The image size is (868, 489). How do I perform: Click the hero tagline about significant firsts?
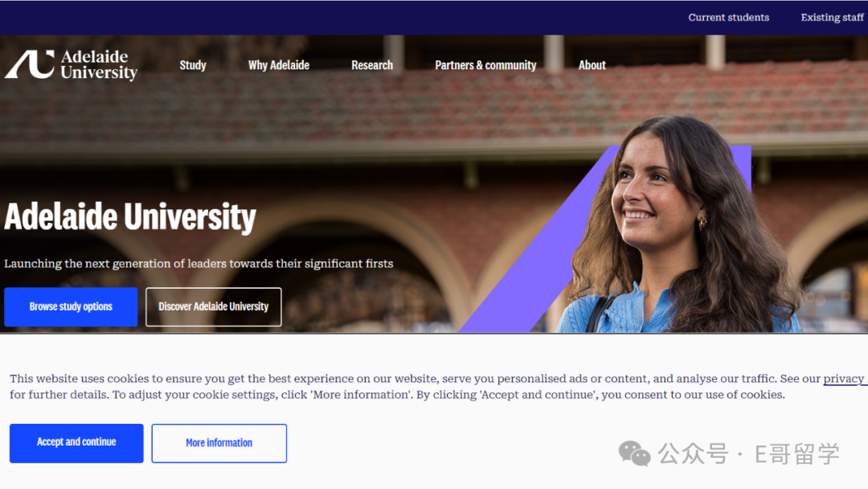point(199,264)
